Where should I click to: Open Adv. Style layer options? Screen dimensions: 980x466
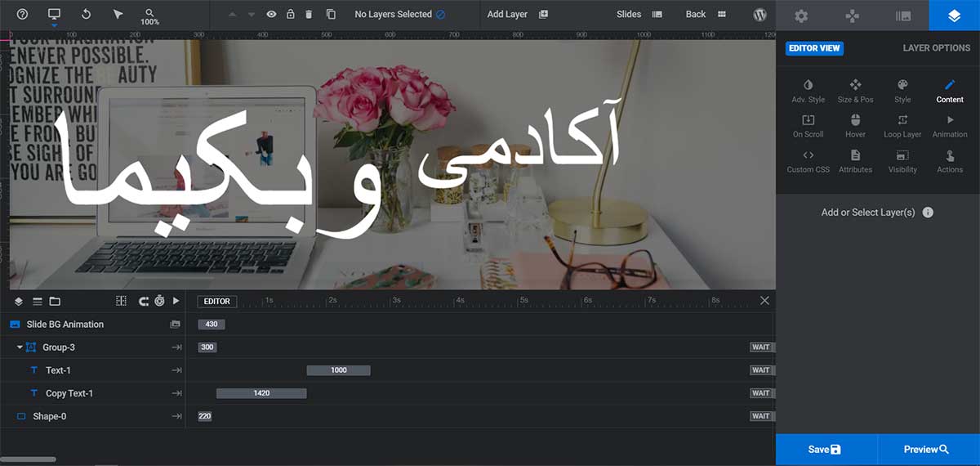pyautogui.click(x=808, y=91)
